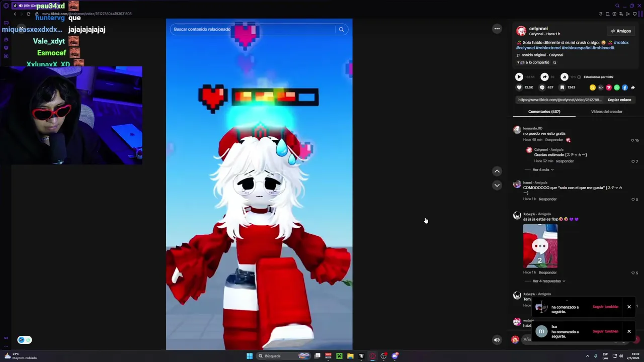
Task: Open the #robloxedit hashtag link
Action: (x=603, y=48)
